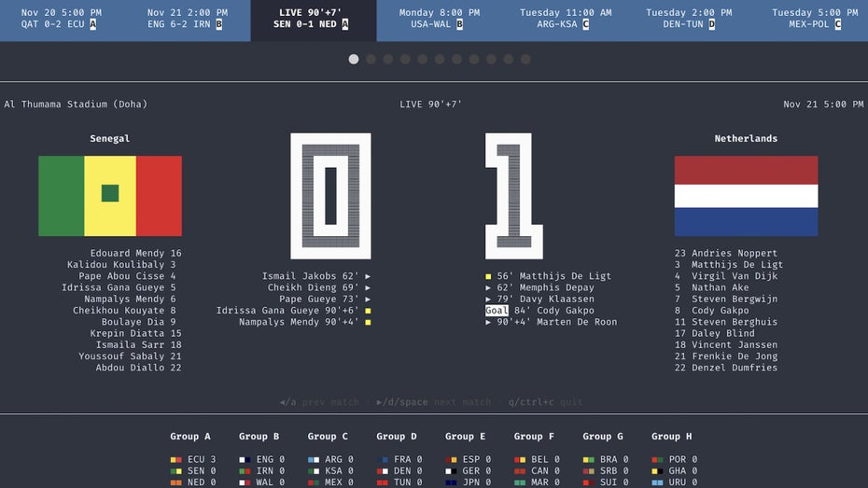The height and width of the screenshot is (488, 868).
Task: Click the last pagination dot
Action: (x=525, y=59)
